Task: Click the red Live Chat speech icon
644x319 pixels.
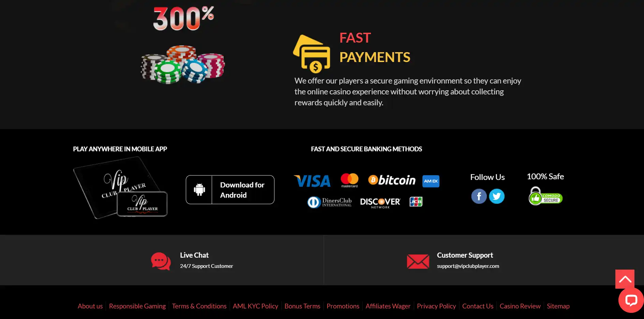Action: (161, 261)
